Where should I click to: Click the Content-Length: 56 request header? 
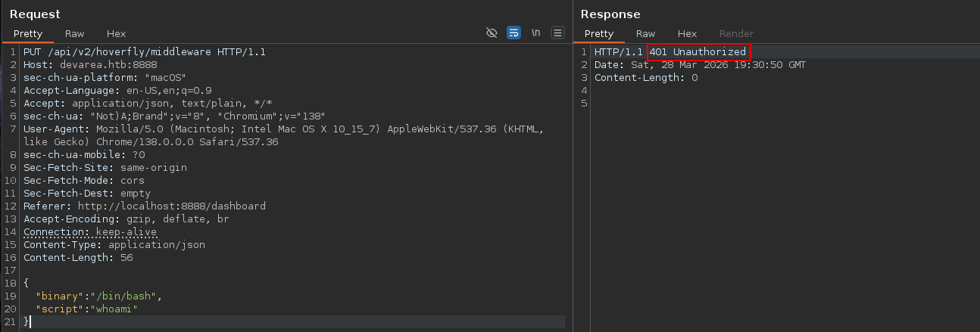(78, 258)
